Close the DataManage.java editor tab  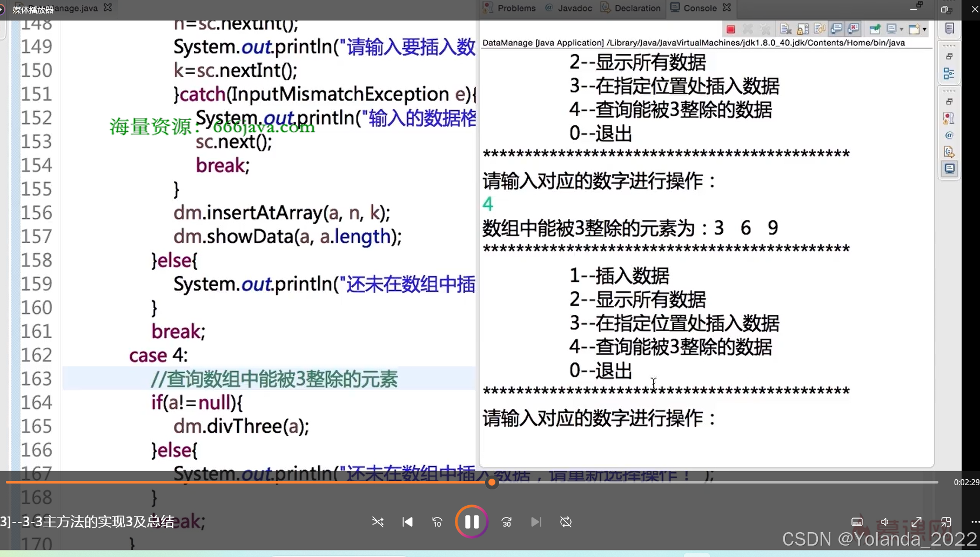pos(108,8)
